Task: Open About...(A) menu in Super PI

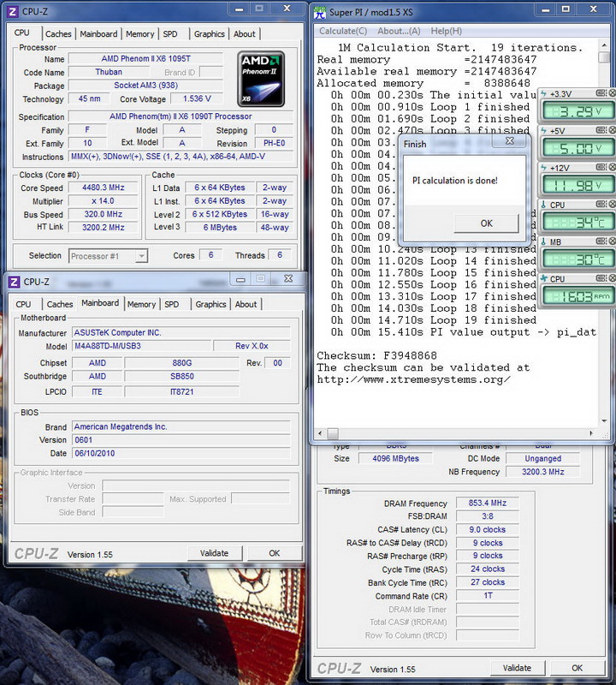Action: click(x=399, y=31)
